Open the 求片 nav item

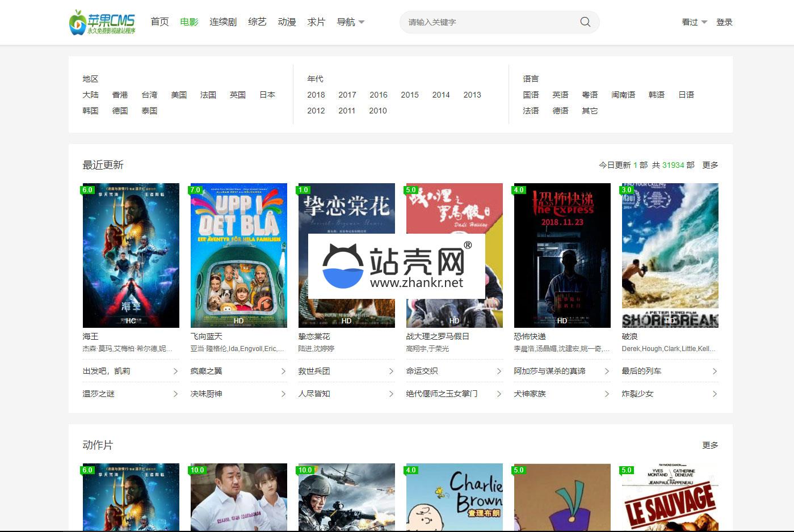coord(316,22)
